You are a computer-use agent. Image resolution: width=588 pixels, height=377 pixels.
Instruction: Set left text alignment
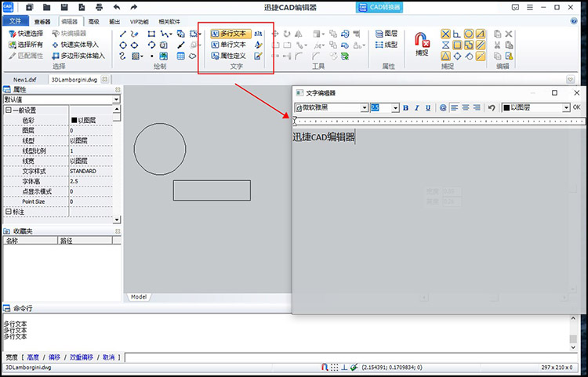pos(455,108)
